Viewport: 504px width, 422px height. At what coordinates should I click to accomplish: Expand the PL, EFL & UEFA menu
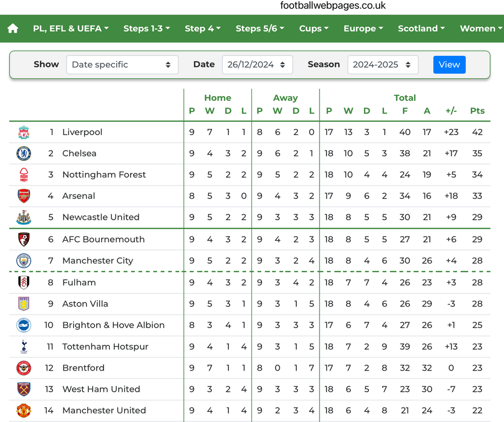tap(71, 29)
